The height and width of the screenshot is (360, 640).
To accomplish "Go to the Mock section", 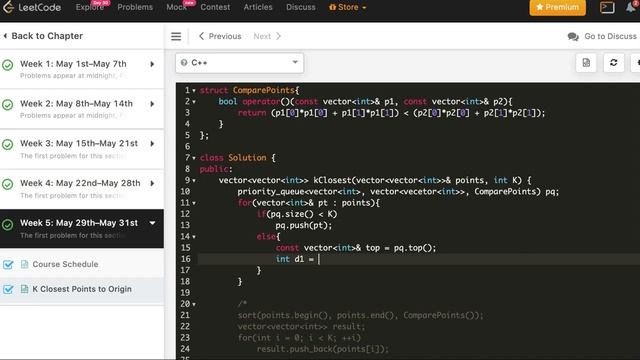I will click(x=176, y=7).
